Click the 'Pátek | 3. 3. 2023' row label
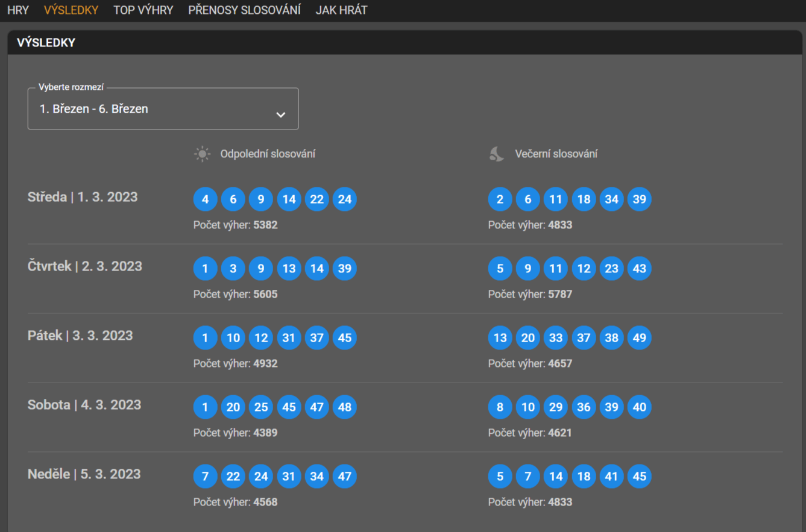The image size is (806, 532). pyautogui.click(x=80, y=336)
